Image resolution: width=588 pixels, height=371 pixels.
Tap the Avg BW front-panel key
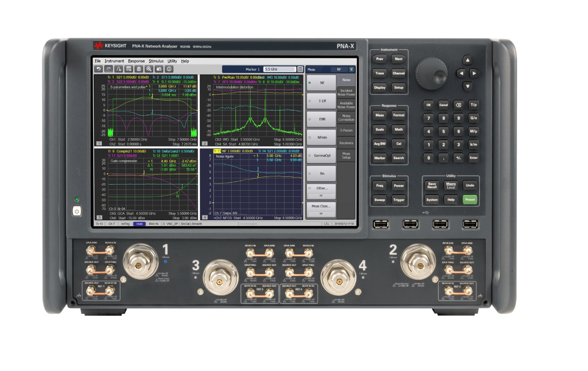pos(379,143)
